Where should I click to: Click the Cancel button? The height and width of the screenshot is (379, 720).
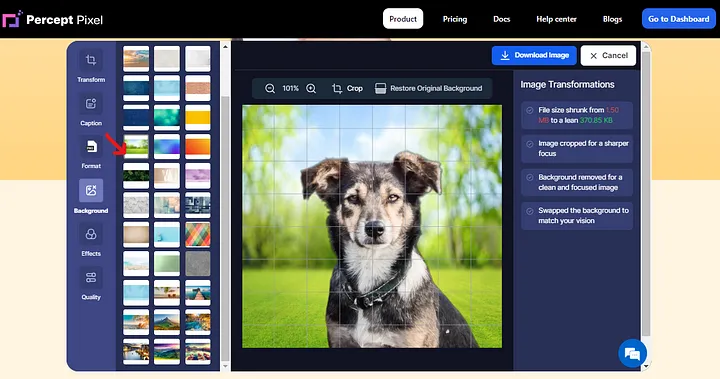coord(608,56)
